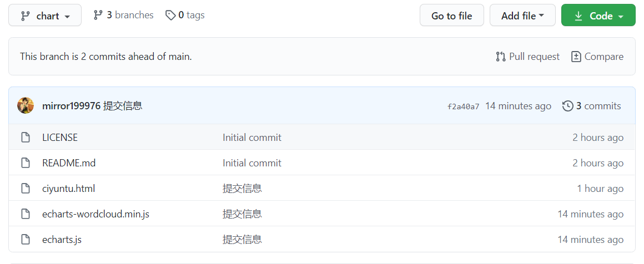Click the file icon beside echarts-wordcloud.min.js
Screen dimensions: 644x264
click(26, 214)
